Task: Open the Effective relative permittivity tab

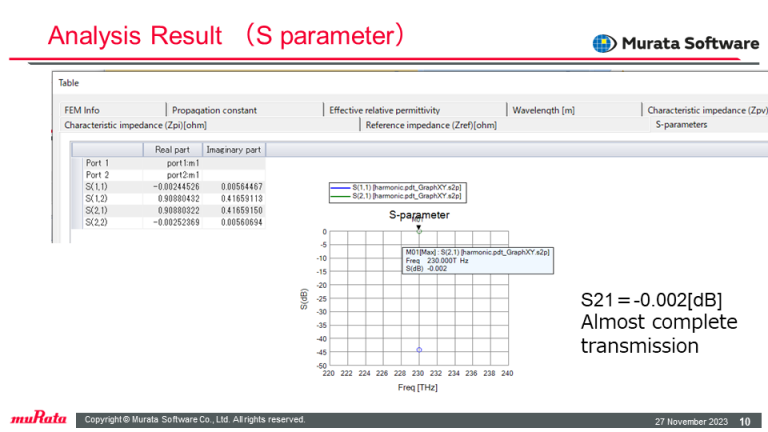Action: point(384,110)
